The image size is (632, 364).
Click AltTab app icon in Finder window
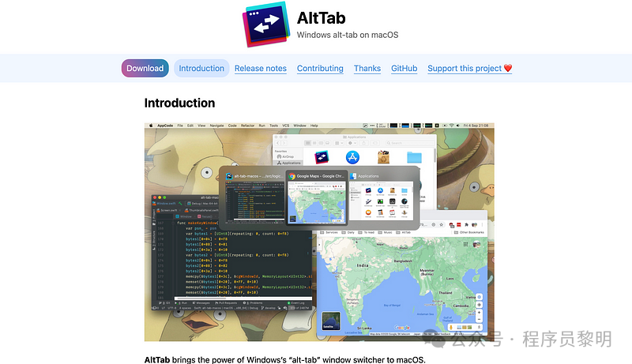pos(322,157)
